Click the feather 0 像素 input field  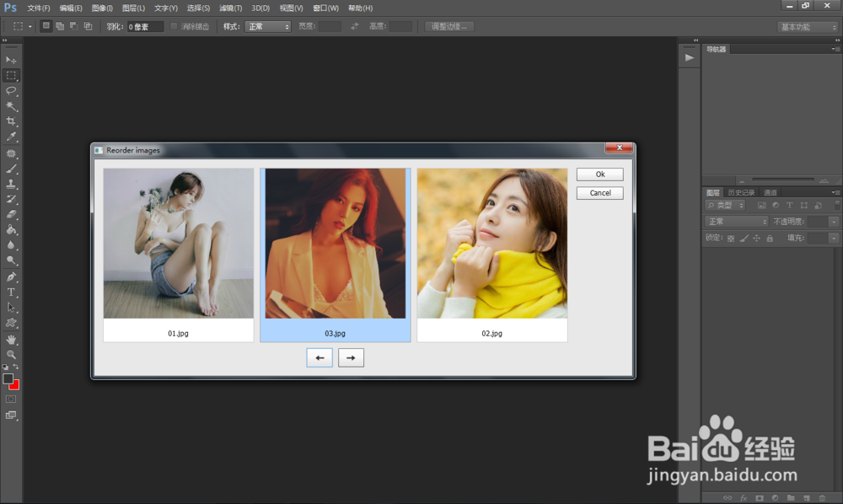(145, 27)
